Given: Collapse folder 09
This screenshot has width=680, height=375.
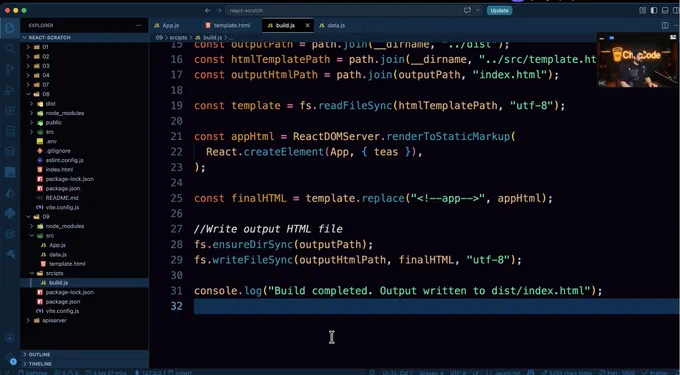Looking at the screenshot, I should tap(85, 217).
